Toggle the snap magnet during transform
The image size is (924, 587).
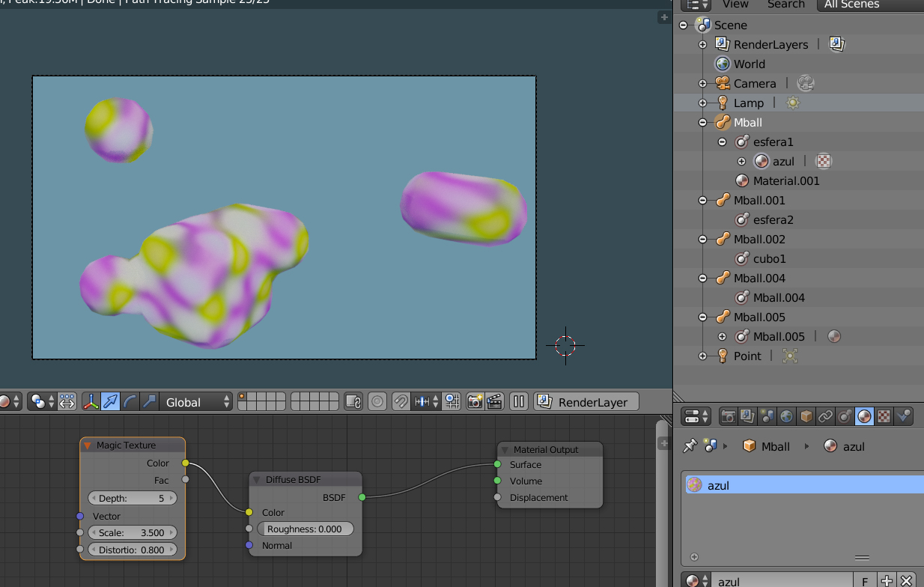[401, 402]
